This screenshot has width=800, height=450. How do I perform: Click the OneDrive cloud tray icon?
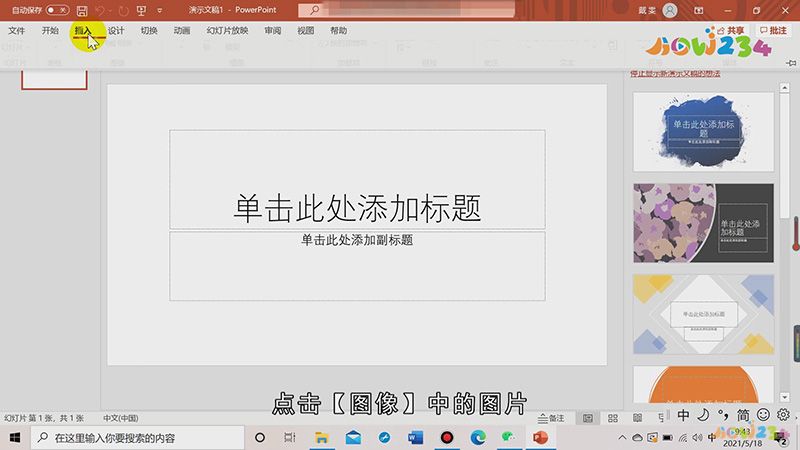[x=637, y=437]
